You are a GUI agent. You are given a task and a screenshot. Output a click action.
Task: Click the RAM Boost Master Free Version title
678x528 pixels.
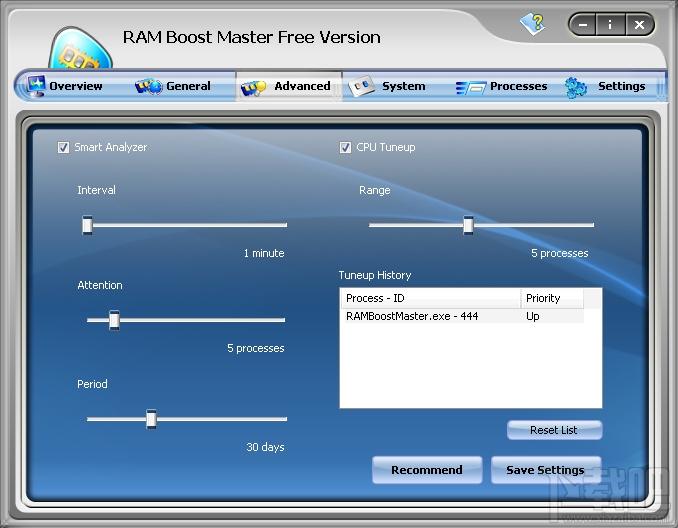click(252, 37)
